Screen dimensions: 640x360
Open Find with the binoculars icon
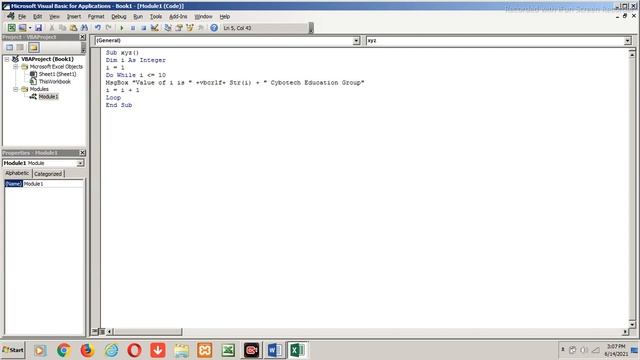pos(84,28)
